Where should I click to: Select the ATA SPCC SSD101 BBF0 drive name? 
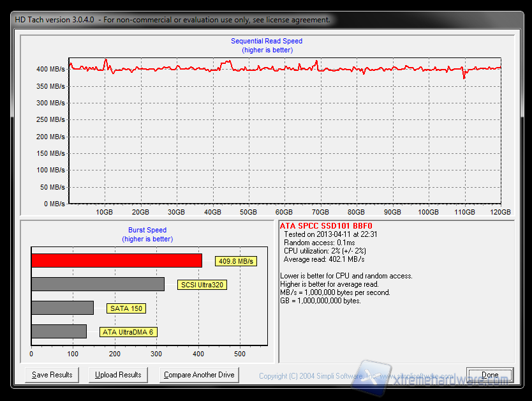pyautogui.click(x=326, y=226)
